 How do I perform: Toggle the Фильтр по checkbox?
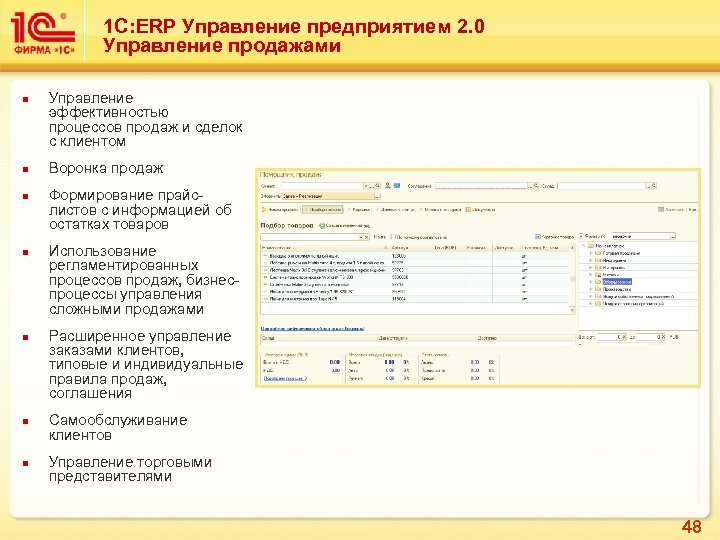tap(581, 236)
